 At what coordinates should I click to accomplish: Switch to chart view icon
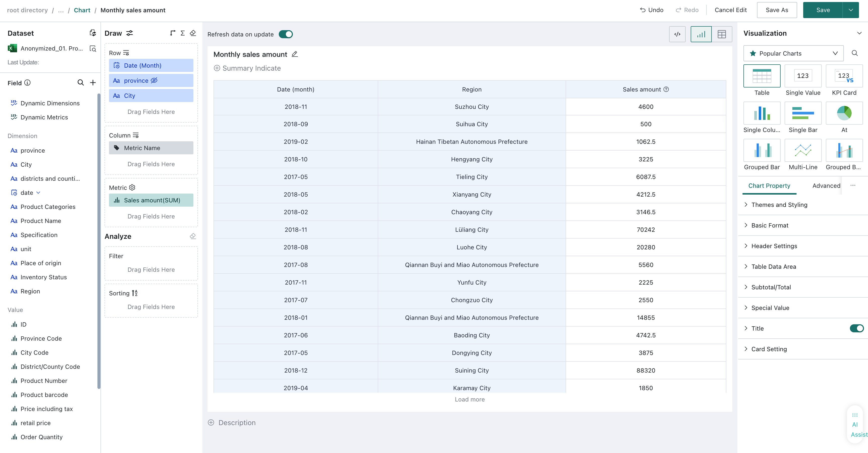(701, 34)
